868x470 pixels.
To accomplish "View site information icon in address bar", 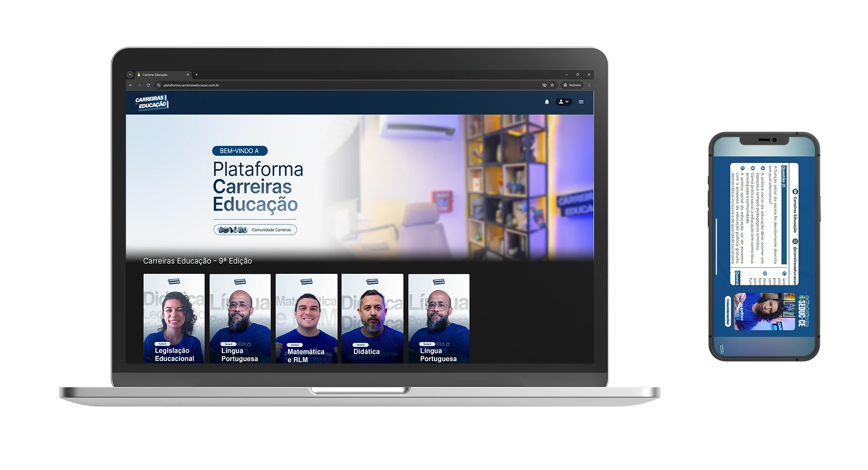I will click(x=159, y=85).
